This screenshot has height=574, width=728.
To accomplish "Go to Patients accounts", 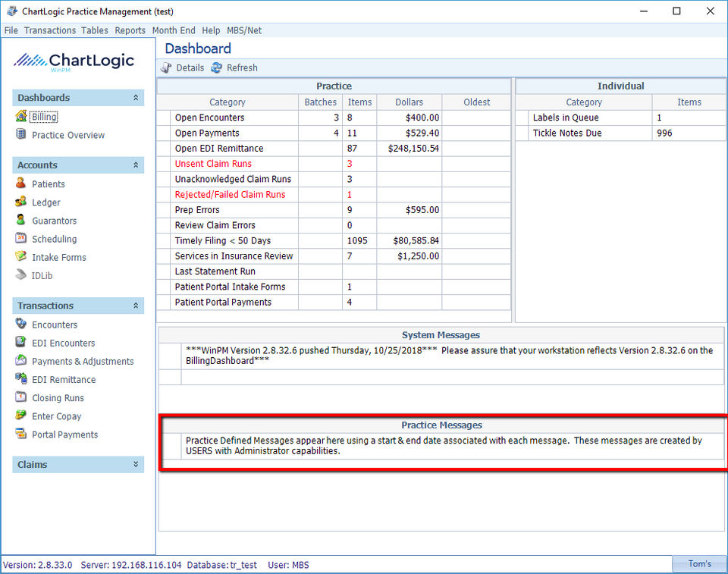I will point(49,184).
